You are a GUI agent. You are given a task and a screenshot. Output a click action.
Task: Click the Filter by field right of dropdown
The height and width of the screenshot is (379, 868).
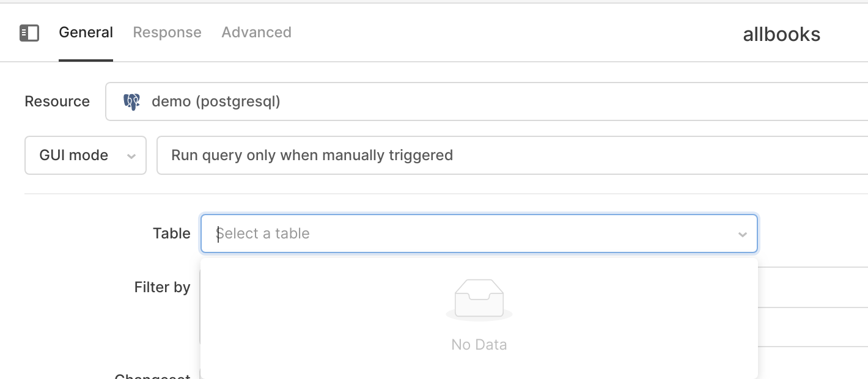click(813, 287)
